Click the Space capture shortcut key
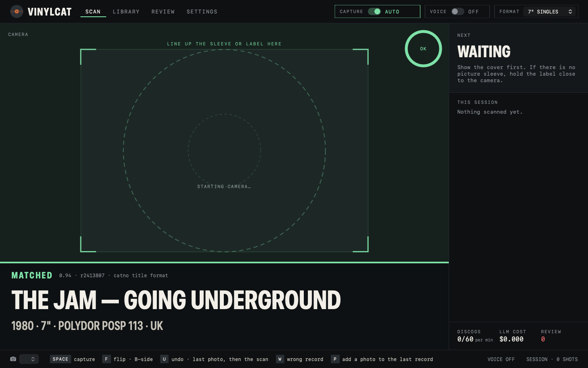Image resolution: width=588 pixels, height=368 pixels. click(60, 359)
